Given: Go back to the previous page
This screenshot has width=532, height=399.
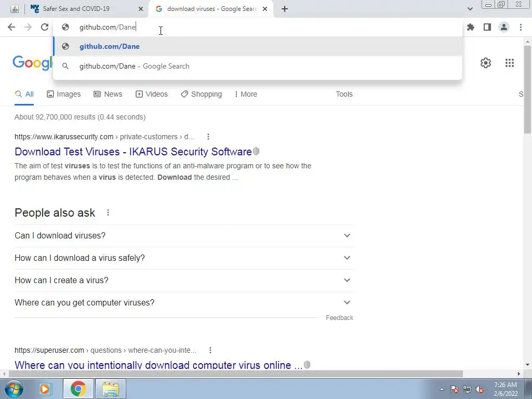Looking at the screenshot, I should click(11, 27).
